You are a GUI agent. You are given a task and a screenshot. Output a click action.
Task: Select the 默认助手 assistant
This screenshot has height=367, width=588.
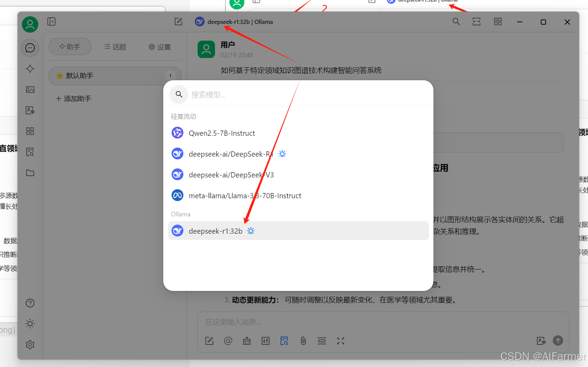tap(115, 76)
